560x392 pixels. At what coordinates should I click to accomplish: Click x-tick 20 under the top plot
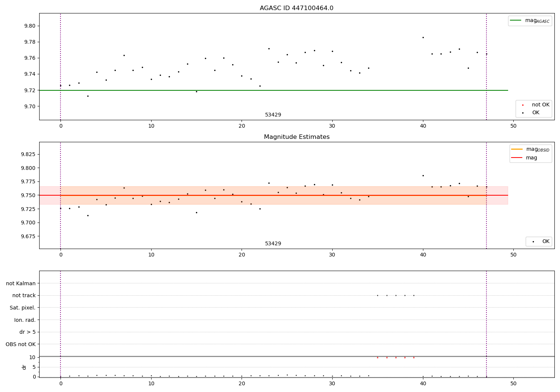coord(242,126)
